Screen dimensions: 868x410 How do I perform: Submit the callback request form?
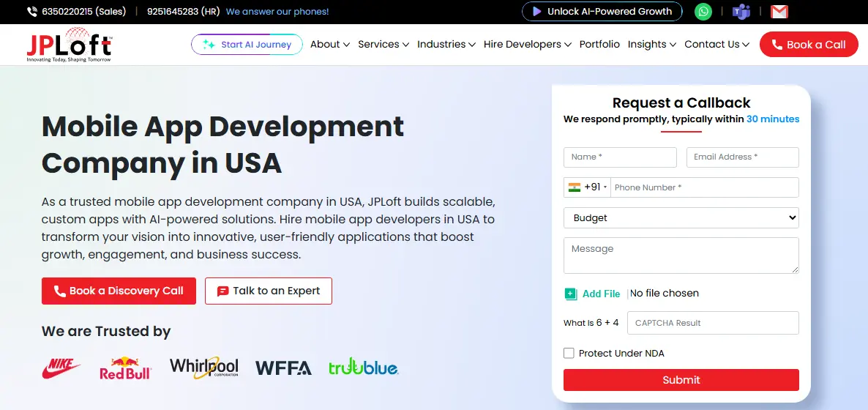681,380
